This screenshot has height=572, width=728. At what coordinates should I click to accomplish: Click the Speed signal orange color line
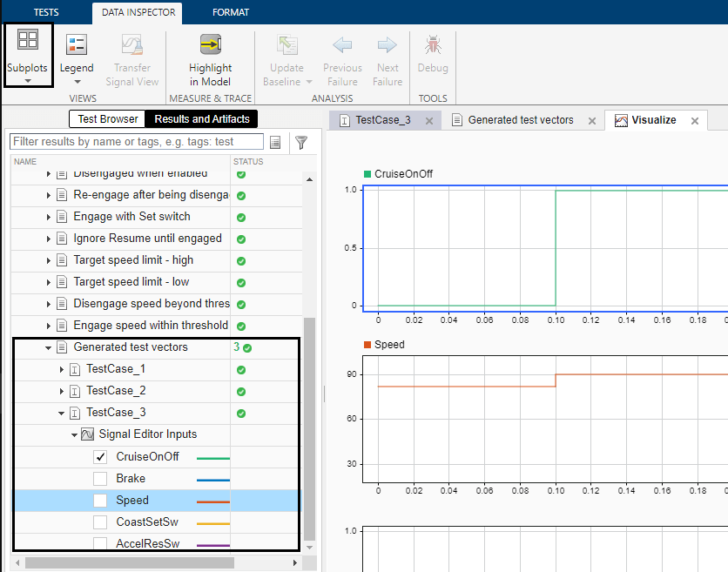pyautogui.click(x=213, y=501)
